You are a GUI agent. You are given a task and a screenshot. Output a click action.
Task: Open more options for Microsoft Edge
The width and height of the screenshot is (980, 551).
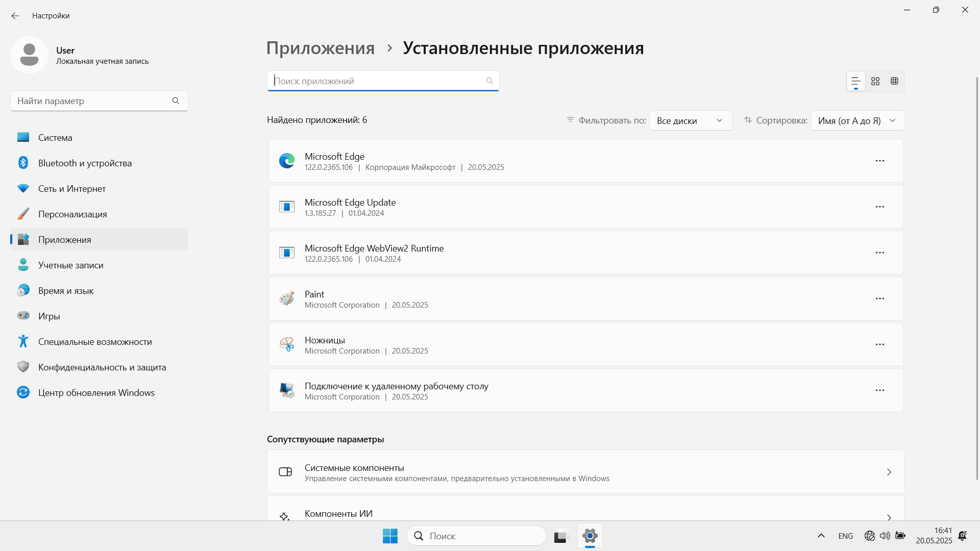point(880,161)
